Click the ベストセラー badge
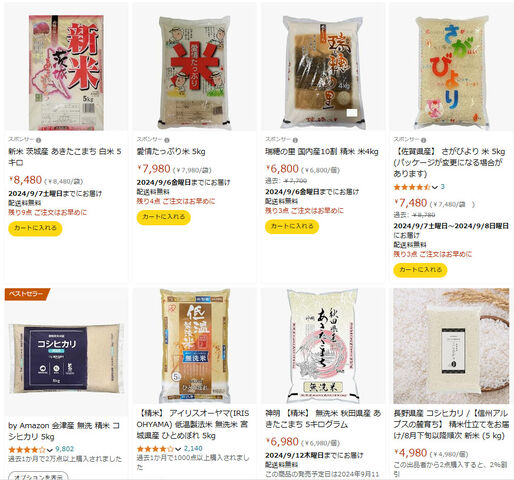514x480 pixels. point(27,294)
